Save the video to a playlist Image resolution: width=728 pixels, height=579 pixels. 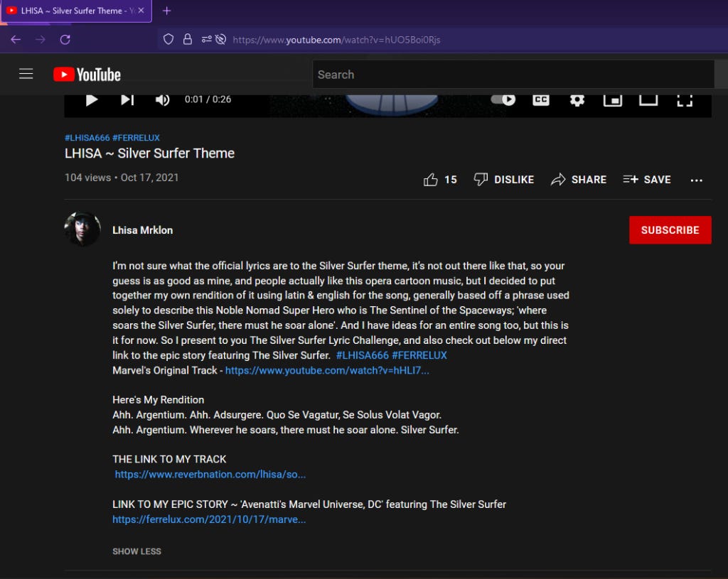coord(647,180)
